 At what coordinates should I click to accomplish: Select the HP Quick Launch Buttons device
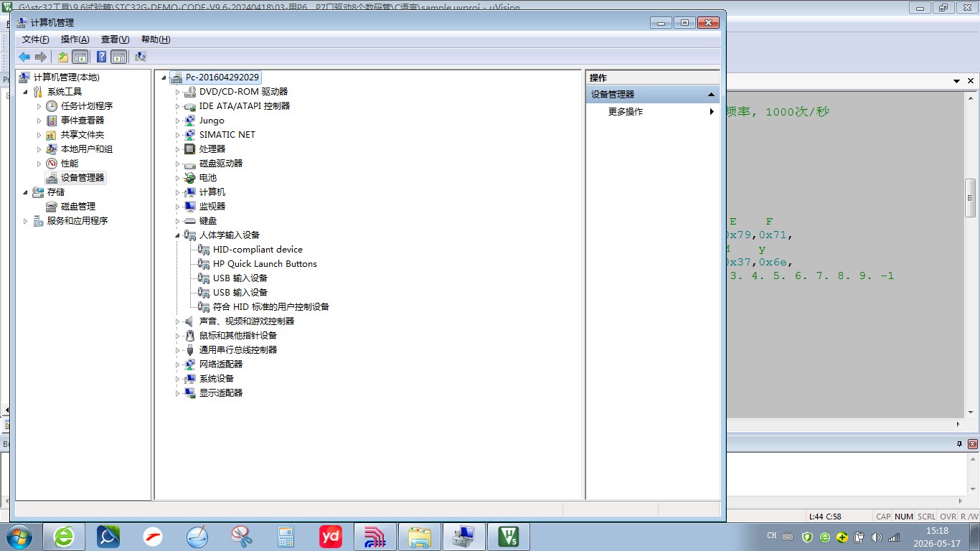(x=265, y=264)
